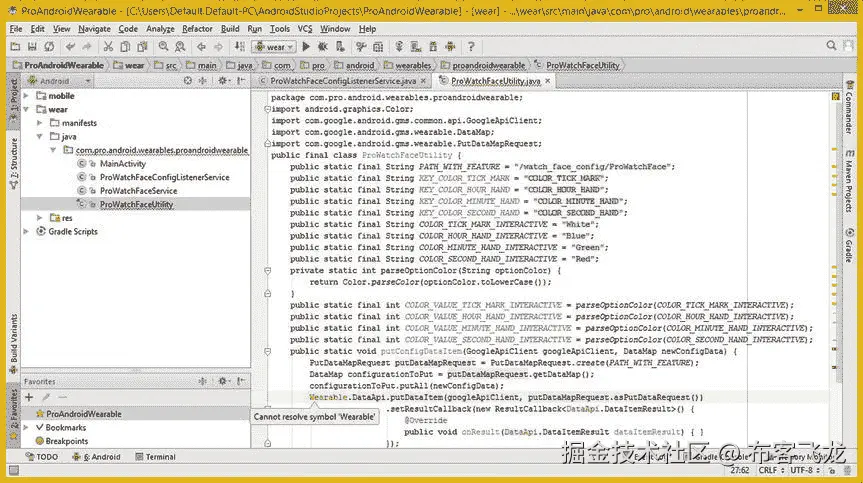
Task: Open the Build menu
Action: click(x=230, y=29)
